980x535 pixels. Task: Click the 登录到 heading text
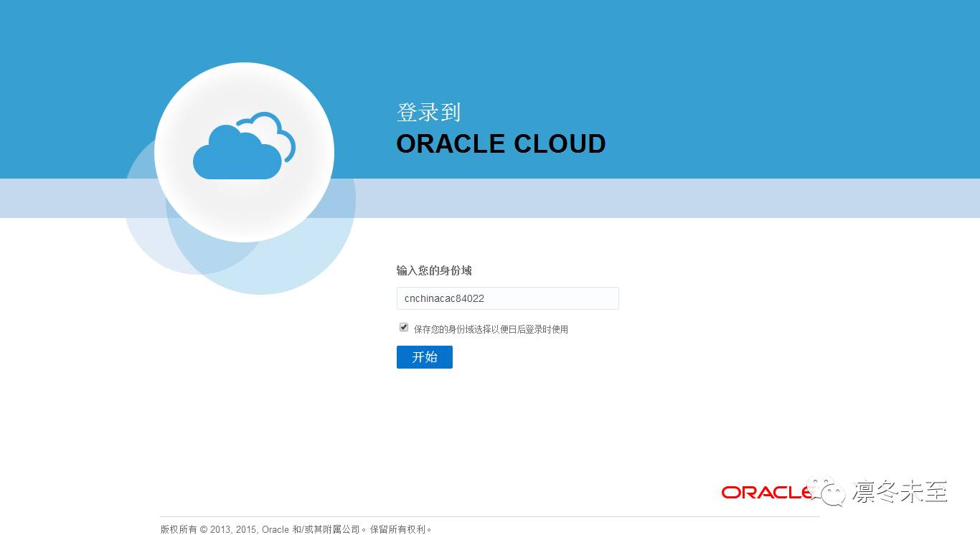428,113
